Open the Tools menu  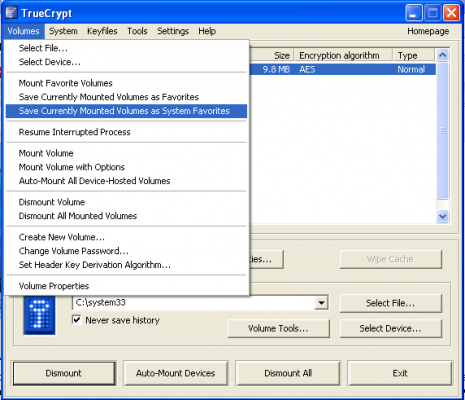tap(137, 31)
